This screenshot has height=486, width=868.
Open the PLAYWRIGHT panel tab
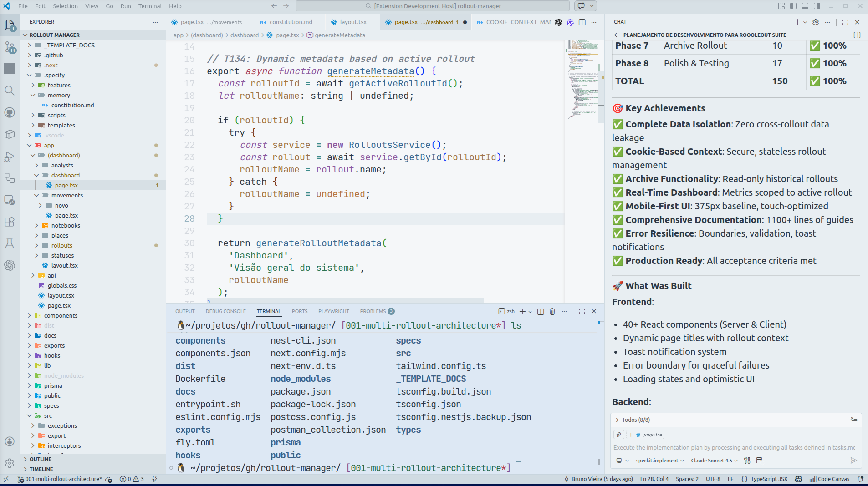point(334,311)
